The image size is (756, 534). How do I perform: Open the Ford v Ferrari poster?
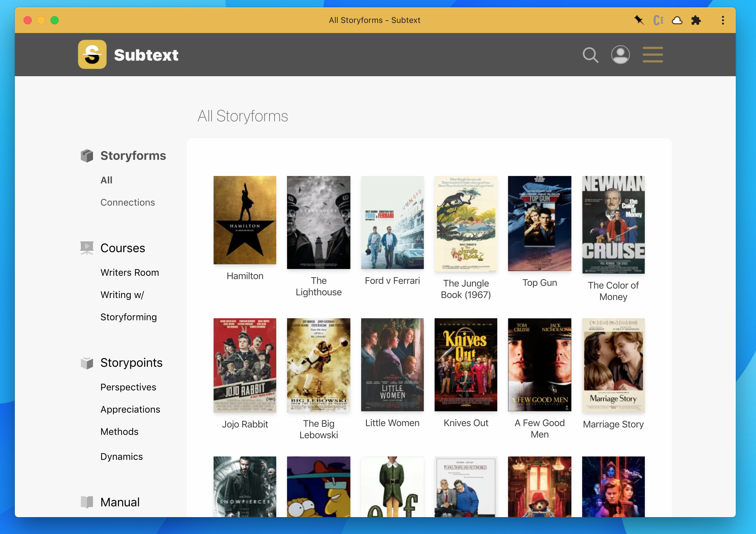click(x=392, y=222)
